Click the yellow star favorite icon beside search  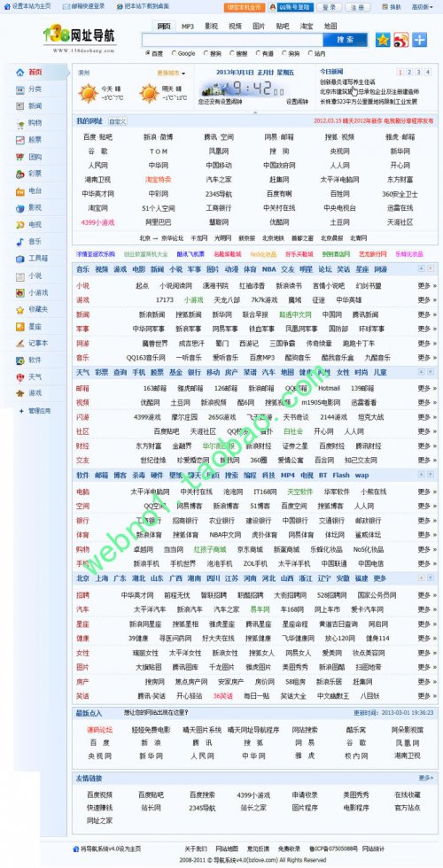click(x=383, y=39)
